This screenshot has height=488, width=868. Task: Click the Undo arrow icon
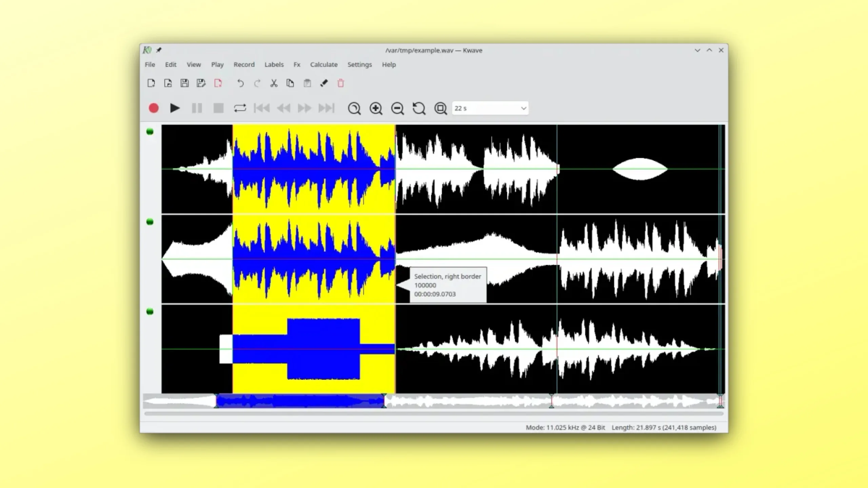[x=240, y=83]
